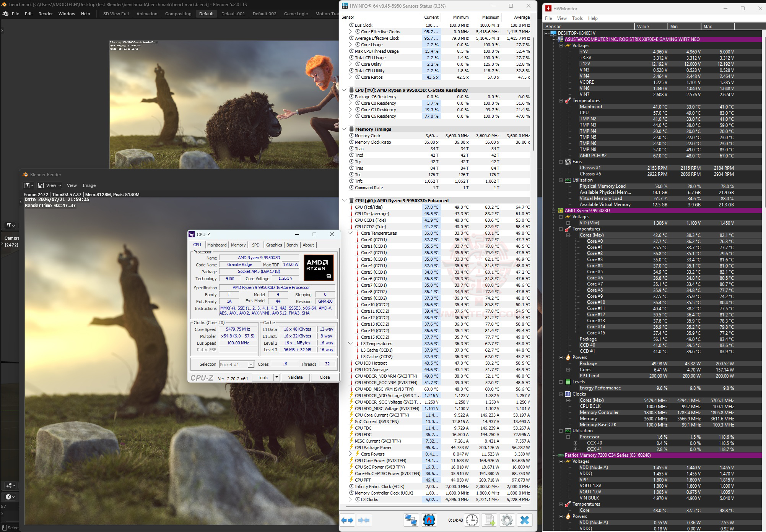This screenshot has width=766, height=532.
Task: Open HWMonitor Tools menu
Action: (577, 18)
